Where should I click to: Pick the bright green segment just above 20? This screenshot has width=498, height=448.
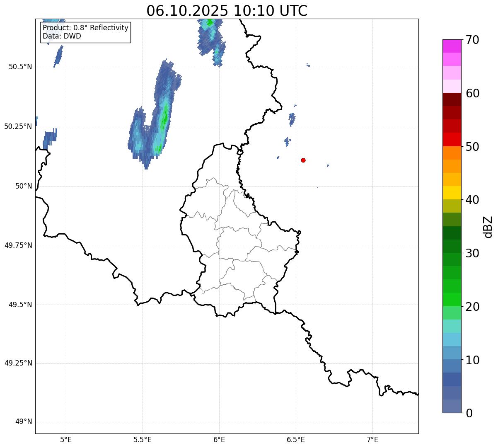(452, 299)
